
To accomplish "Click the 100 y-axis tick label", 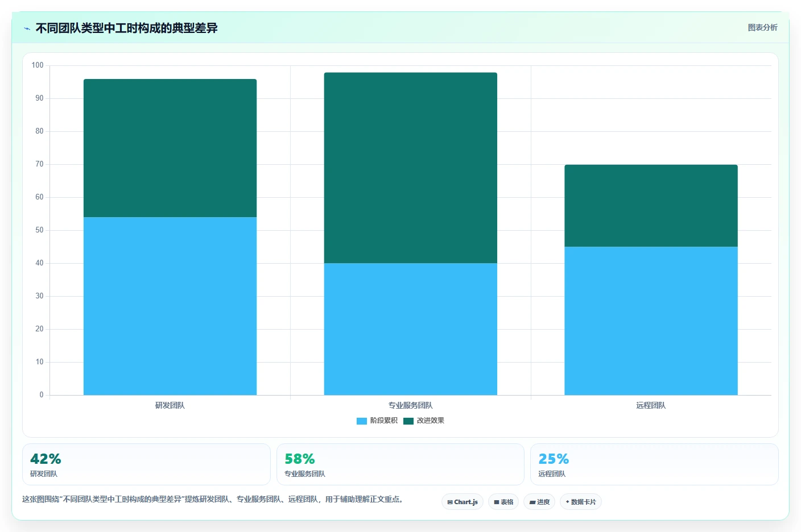I will pos(38,65).
